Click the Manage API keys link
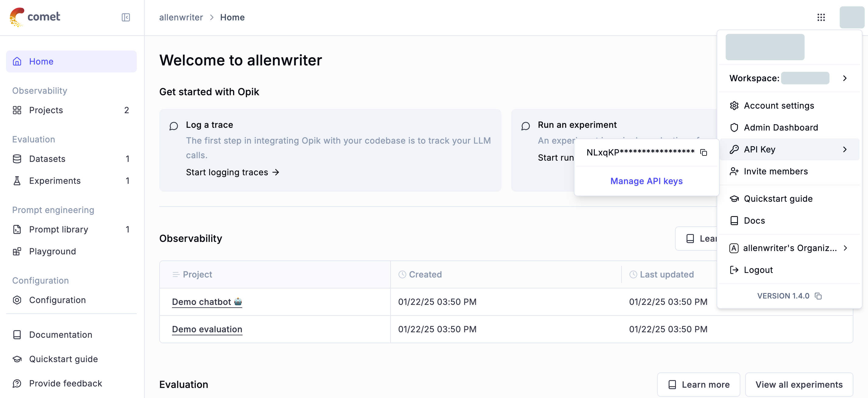Image resolution: width=868 pixels, height=398 pixels. tap(646, 181)
